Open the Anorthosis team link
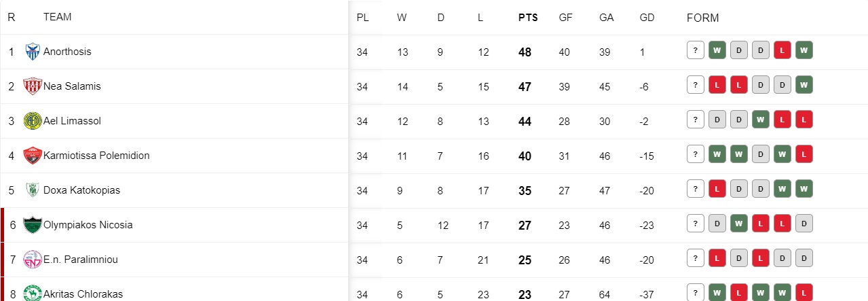 click(x=67, y=52)
